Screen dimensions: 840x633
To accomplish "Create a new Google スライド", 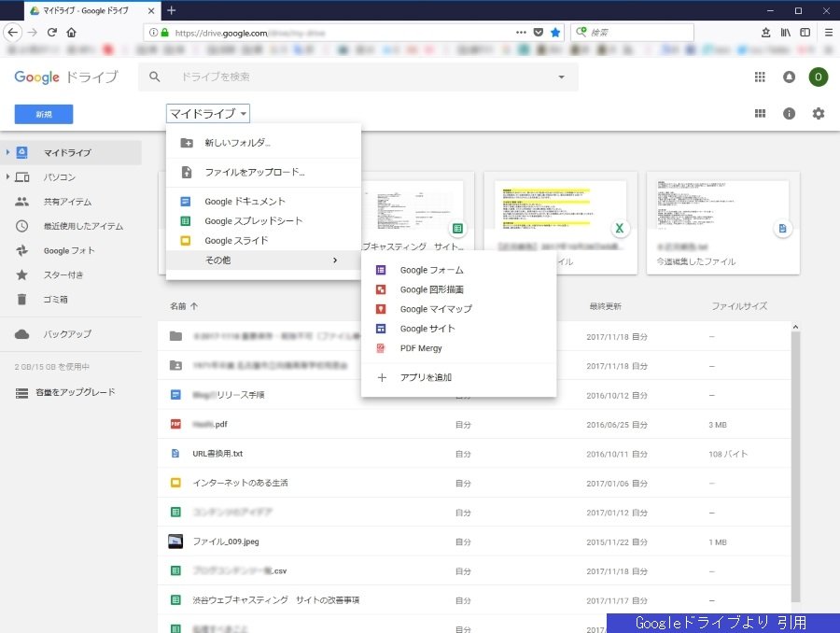I will pos(263,241).
